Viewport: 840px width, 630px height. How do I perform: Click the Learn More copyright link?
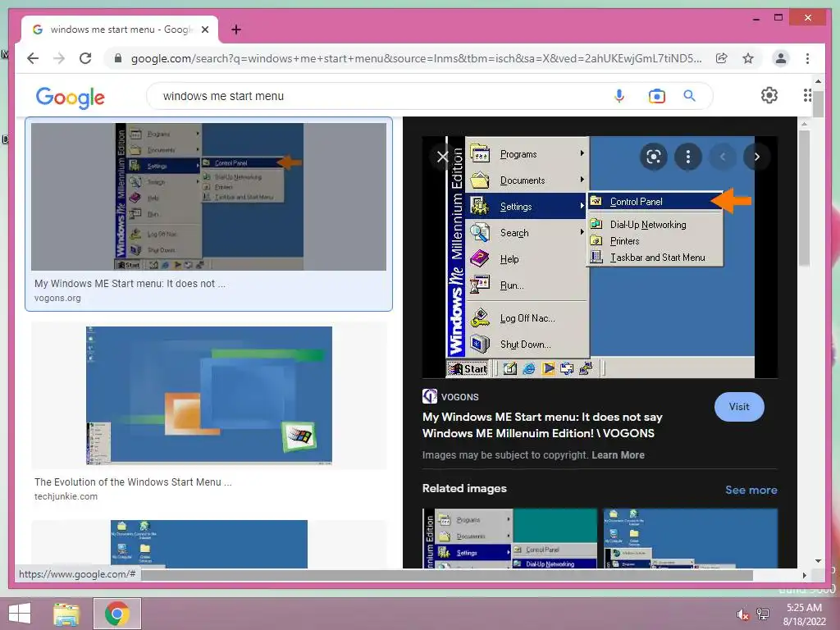[618, 454]
